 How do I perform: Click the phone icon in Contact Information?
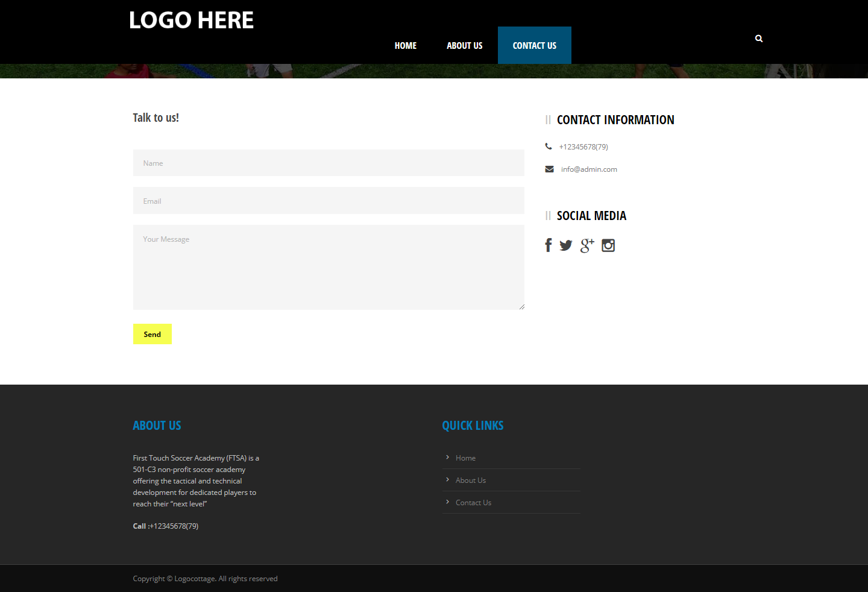pyautogui.click(x=549, y=146)
